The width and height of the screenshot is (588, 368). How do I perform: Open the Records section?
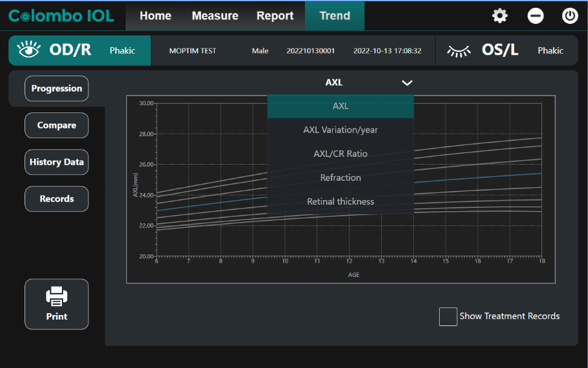tap(57, 199)
